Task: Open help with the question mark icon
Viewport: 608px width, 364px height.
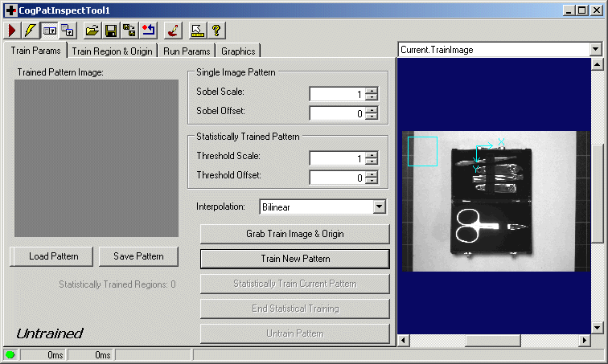Action: [x=216, y=31]
